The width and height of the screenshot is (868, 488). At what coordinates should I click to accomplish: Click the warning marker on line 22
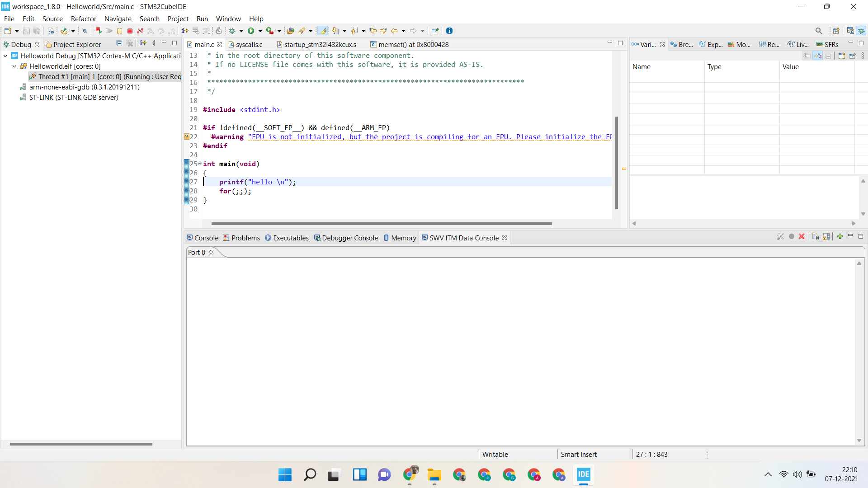[x=187, y=136]
